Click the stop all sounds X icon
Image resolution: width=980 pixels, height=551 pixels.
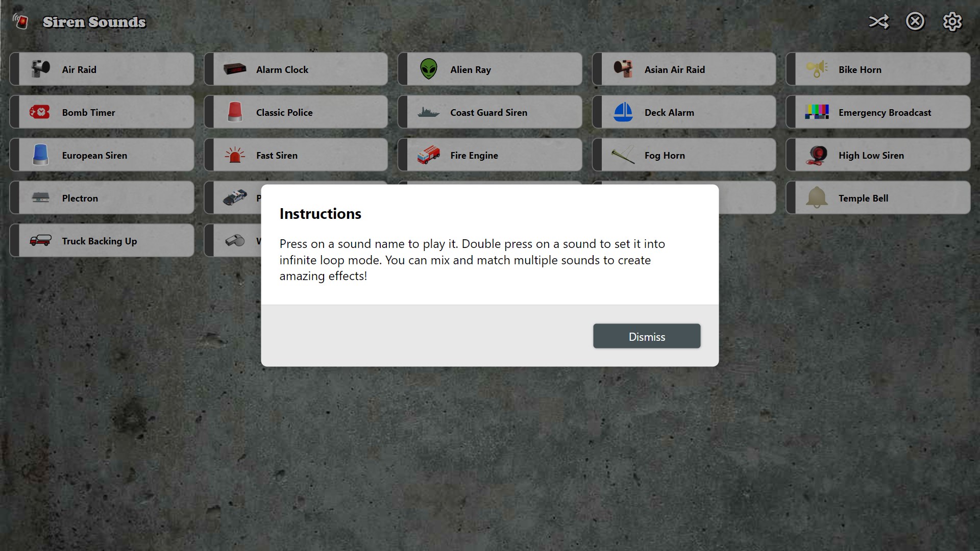coord(915,22)
